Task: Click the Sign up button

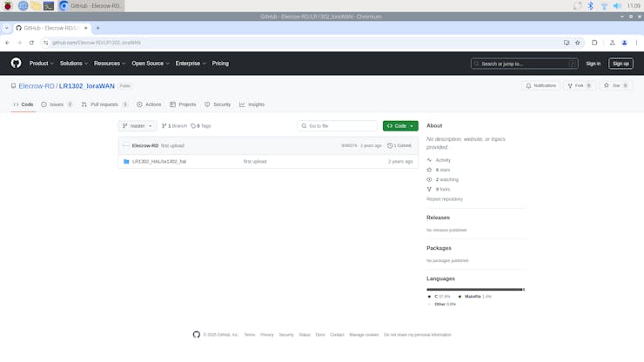Action: [x=621, y=64]
